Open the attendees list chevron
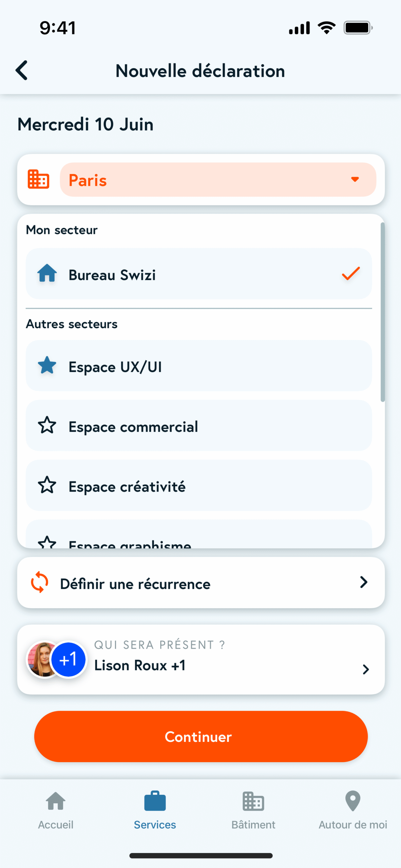The width and height of the screenshot is (401, 868). click(366, 669)
